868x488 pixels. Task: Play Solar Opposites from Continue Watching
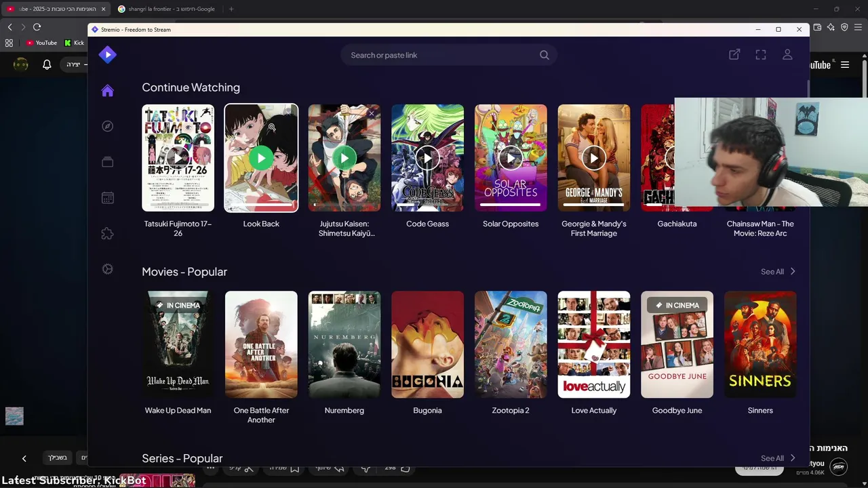(x=511, y=158)
